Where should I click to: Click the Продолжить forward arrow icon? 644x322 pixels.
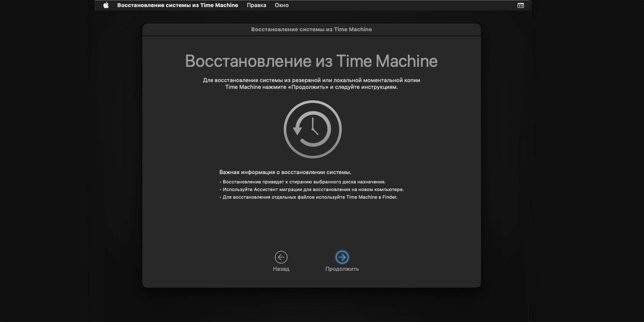click(342, 257)
